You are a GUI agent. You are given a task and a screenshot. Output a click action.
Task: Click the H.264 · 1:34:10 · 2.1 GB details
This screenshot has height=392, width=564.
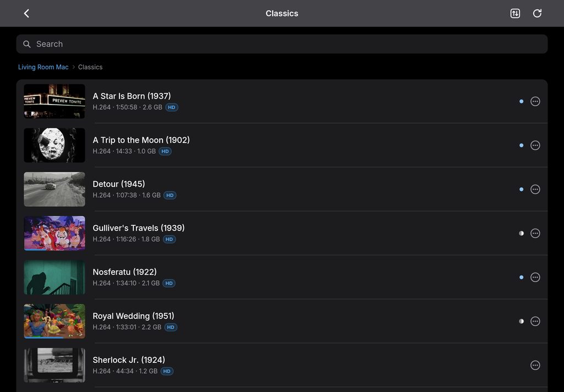(x=126, y=284)
